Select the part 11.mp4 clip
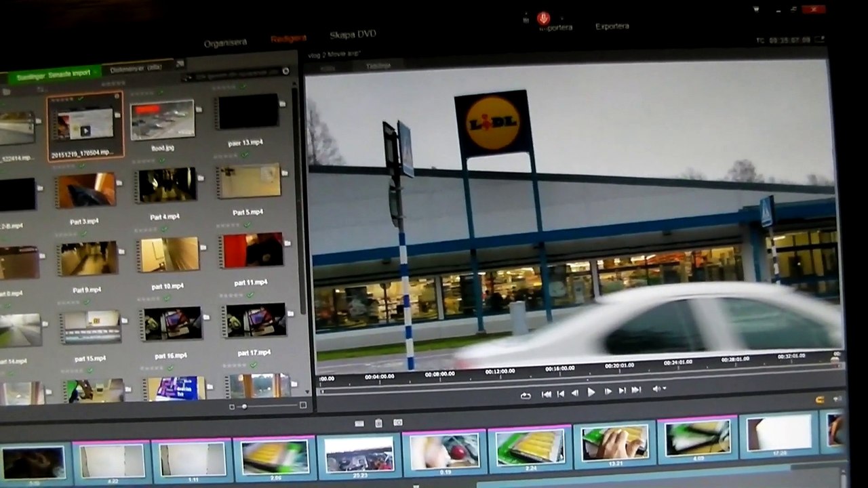The height and width of the screenshot is (488, 868). pos(251,250)
